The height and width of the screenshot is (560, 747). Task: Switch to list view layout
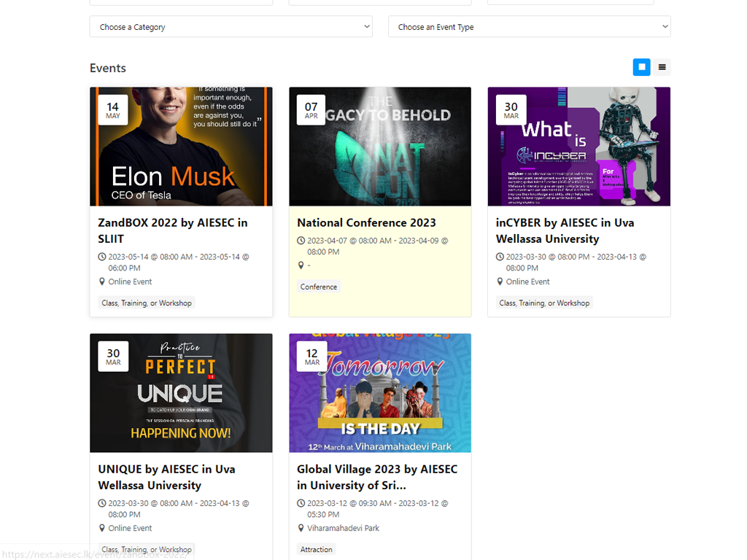tap(662, 67)
